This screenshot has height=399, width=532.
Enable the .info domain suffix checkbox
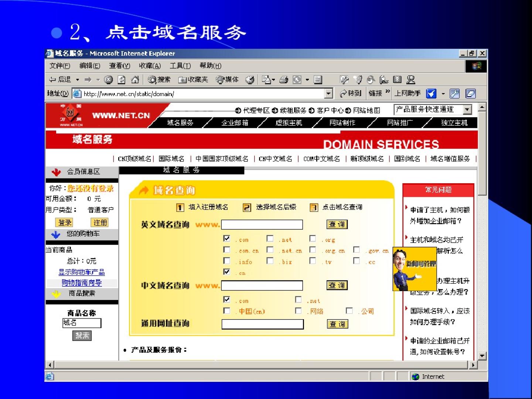pyautogui.click(x=227, y=261)
